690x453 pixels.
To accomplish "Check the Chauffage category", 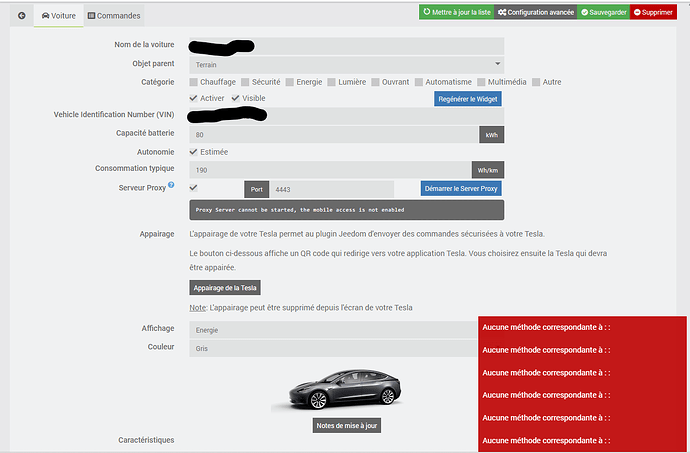I will (194, 82).
